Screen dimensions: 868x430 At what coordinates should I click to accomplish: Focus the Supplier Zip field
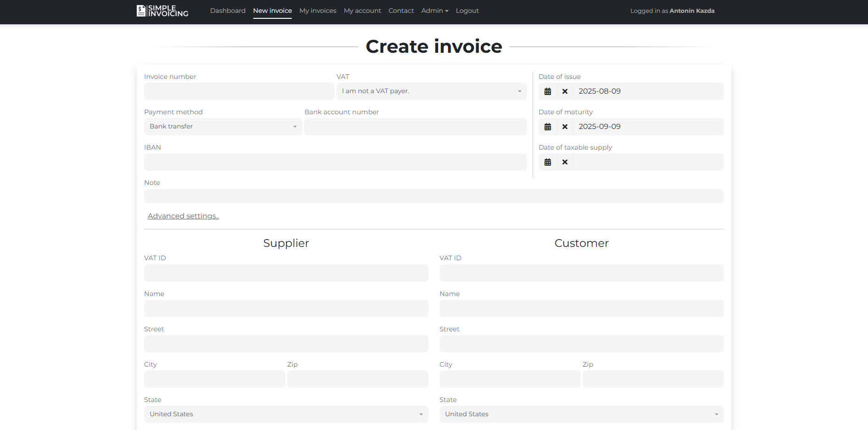click(x=358, y=379)
